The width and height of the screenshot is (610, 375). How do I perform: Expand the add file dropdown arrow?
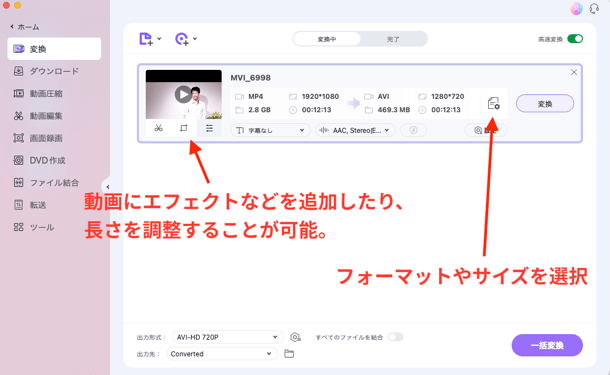(159, 39)
